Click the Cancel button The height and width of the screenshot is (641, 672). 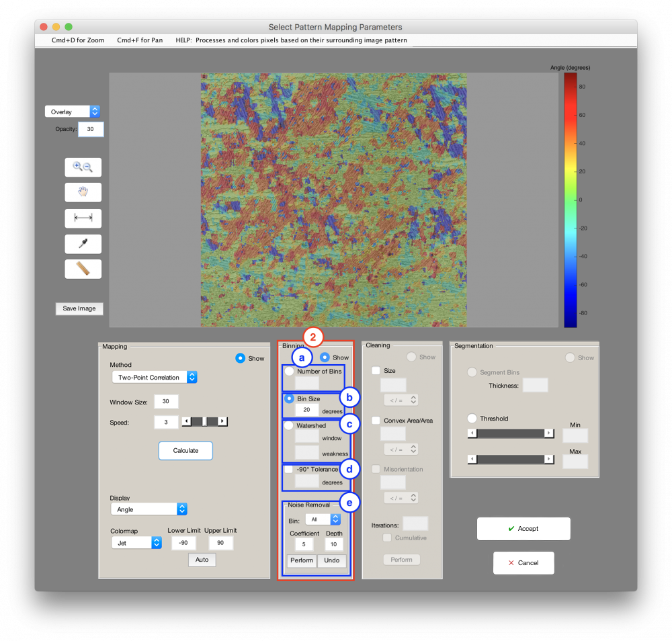(523, 563)
